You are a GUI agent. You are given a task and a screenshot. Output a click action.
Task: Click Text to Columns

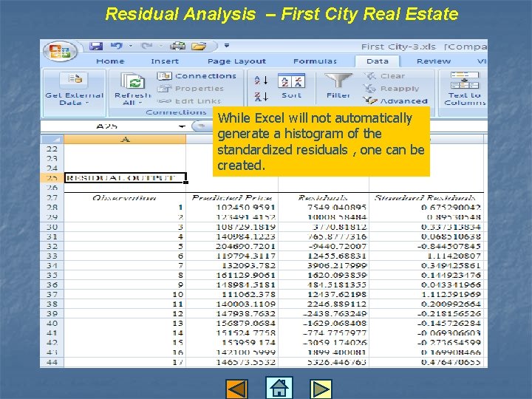click(465, 89)
